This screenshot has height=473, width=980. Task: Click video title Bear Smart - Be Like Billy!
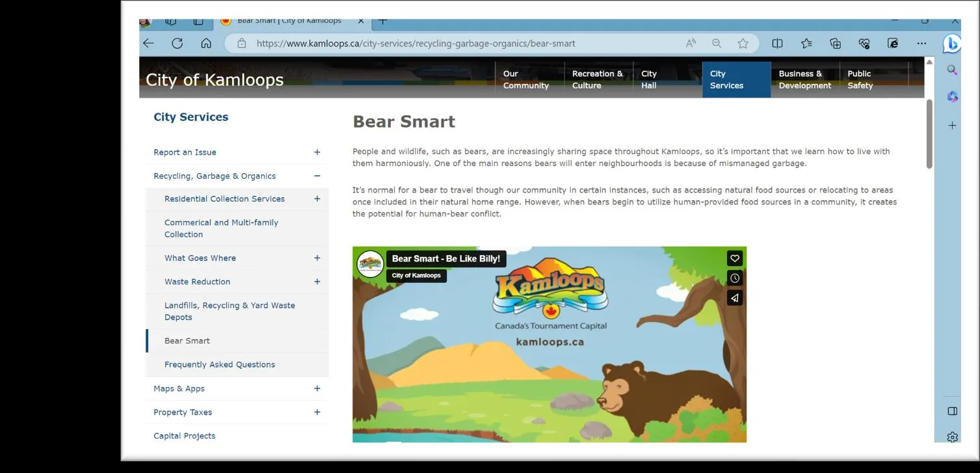[446, 258]
